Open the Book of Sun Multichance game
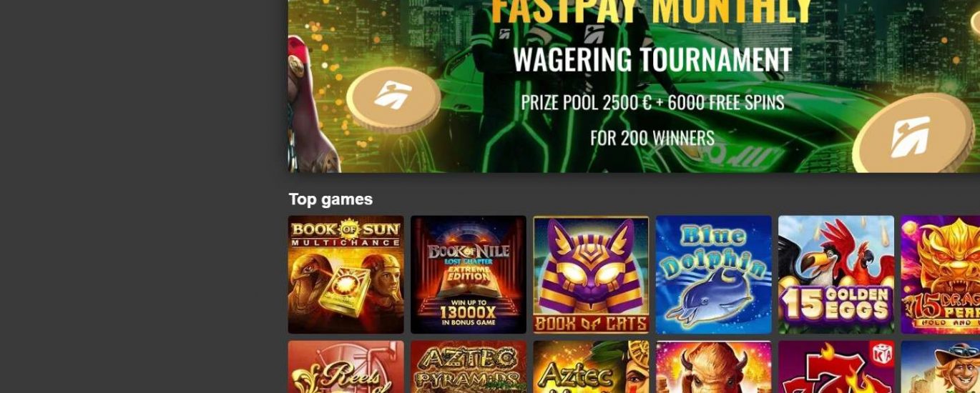980x393 pixels. (346, 274)
